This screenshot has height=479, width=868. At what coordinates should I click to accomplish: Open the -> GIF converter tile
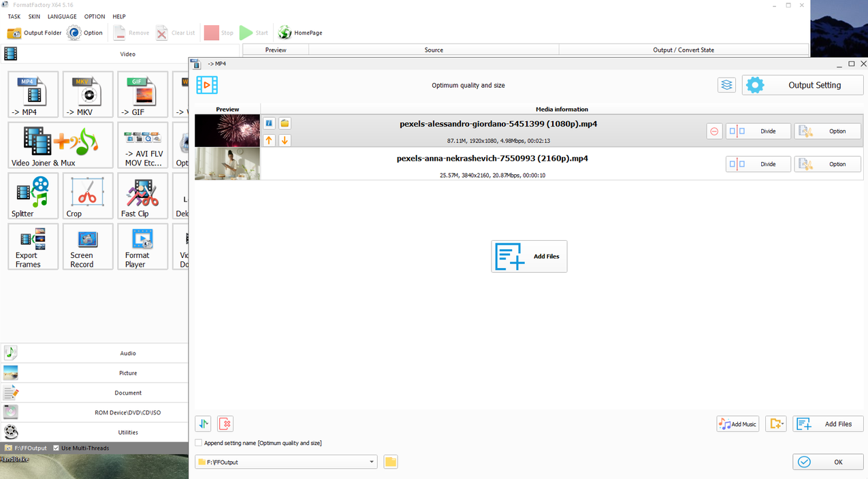(142, 95)
